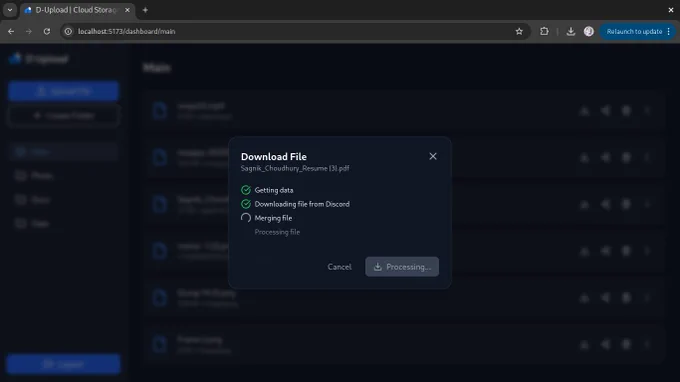Open the tab search dropdown arrow
680x382 pixels.
10,10
